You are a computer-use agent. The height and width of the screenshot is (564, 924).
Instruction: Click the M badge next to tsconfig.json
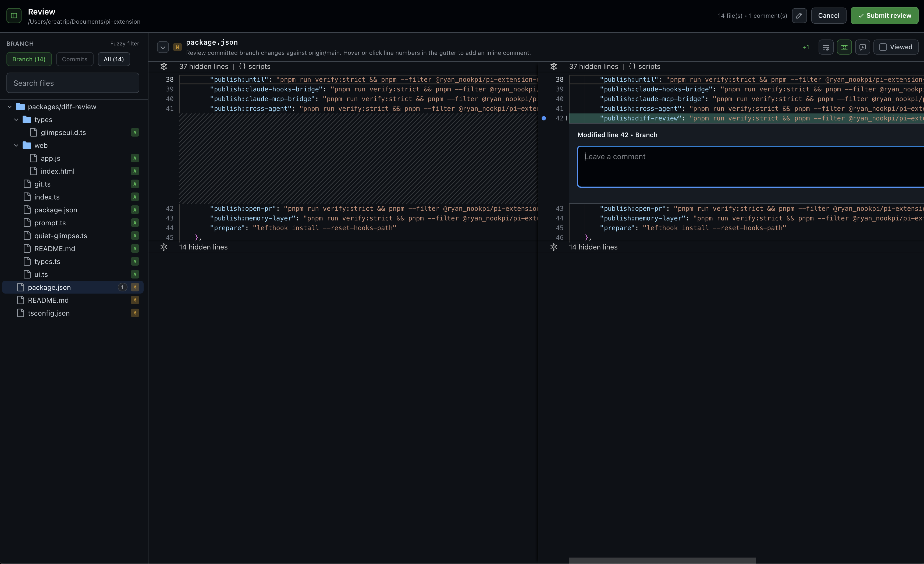click(x=135, y=313)
